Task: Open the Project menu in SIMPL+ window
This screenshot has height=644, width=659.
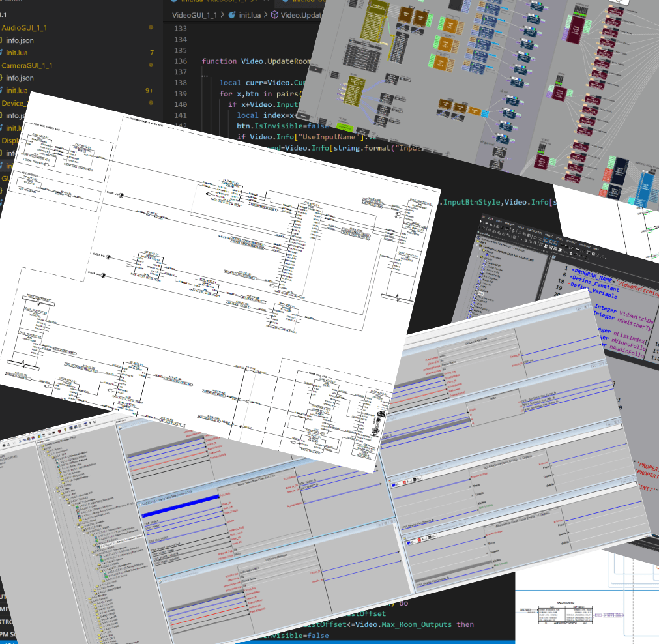Action: tap(509, 224)
